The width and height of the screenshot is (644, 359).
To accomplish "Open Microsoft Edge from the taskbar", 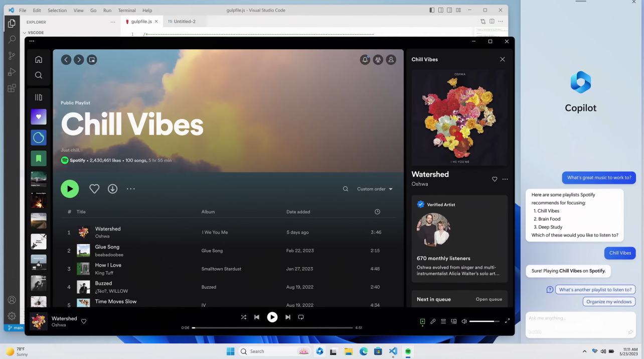I will coord(363,351).
